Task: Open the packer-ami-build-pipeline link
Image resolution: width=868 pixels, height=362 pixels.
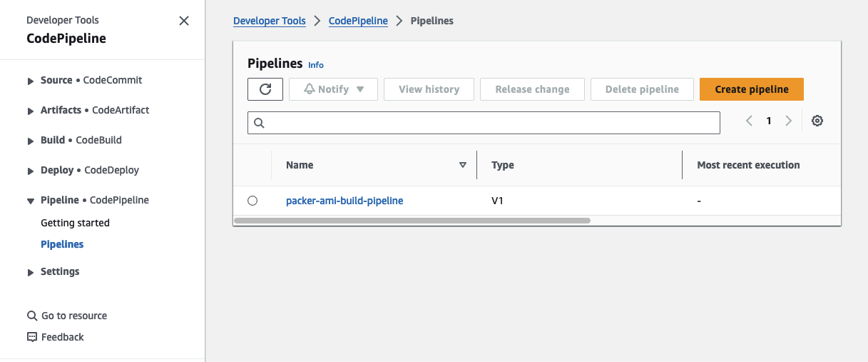Action: pyautogui.click(x=344, y=201)
